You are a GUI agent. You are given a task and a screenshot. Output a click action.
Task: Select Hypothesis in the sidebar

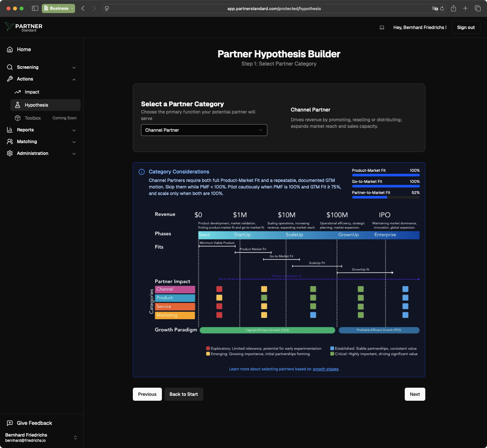45,105
